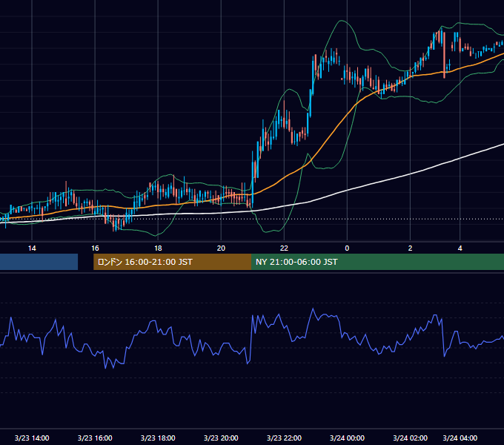Viewport: 504px width, 445px height.
Task: Click the '18' time axis label
Action: click(x=158, y=248)
